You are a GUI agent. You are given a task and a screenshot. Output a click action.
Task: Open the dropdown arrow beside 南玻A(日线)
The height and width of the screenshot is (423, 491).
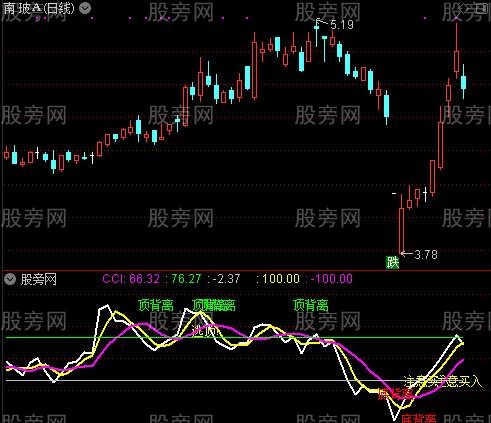pos(85,8)
